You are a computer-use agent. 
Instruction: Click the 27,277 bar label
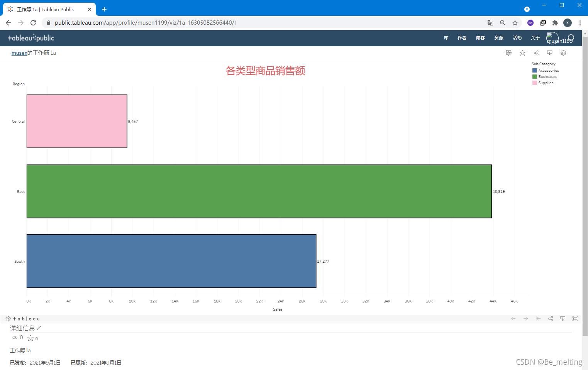pos(323,261)
